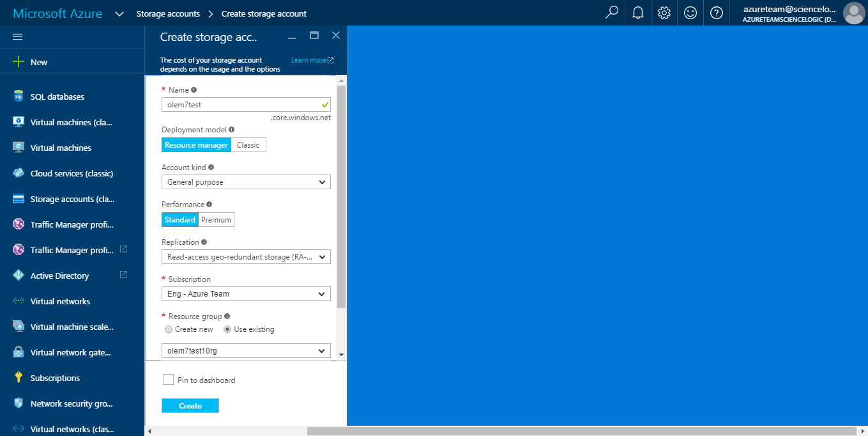The height and width of the screenshot is (436, 868).
Task: Expand the Microsoft Azure chevron menu
Action: [x=119, y=13]
